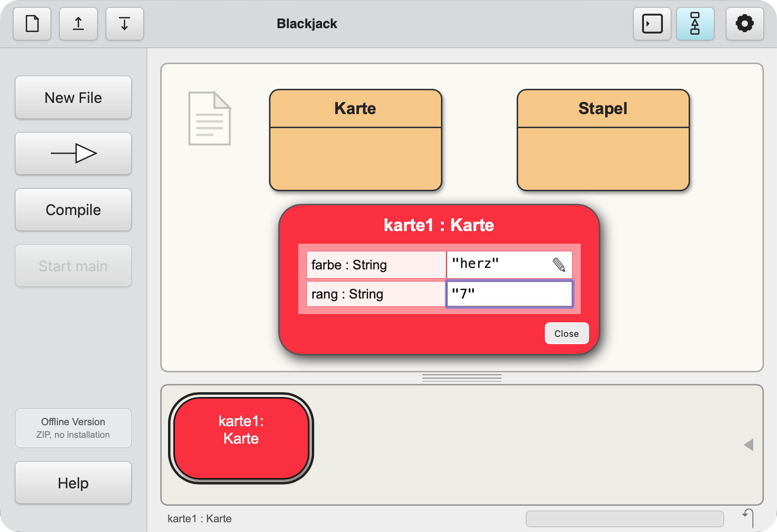The image size is (777, 532).
Task: Collapse the side panel with triangle arrow
Action: [748, 445]
